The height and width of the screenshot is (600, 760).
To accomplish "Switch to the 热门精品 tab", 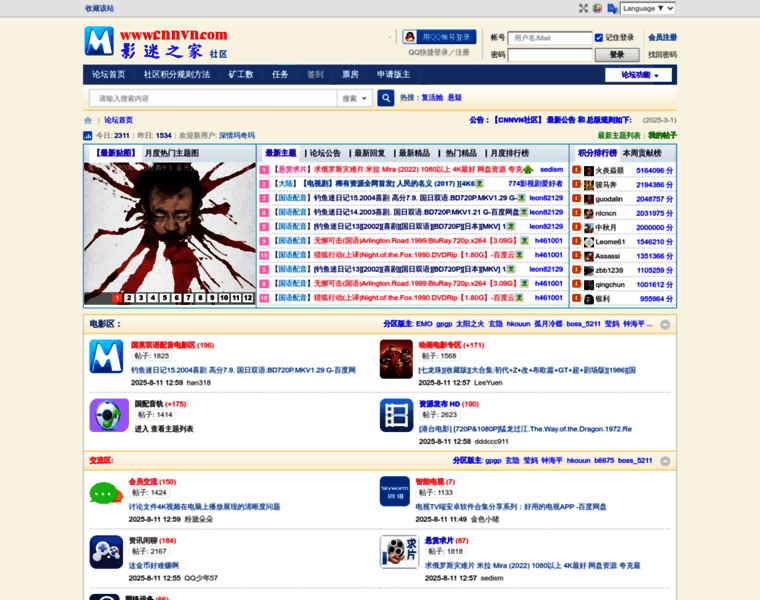I will [461, 153].
